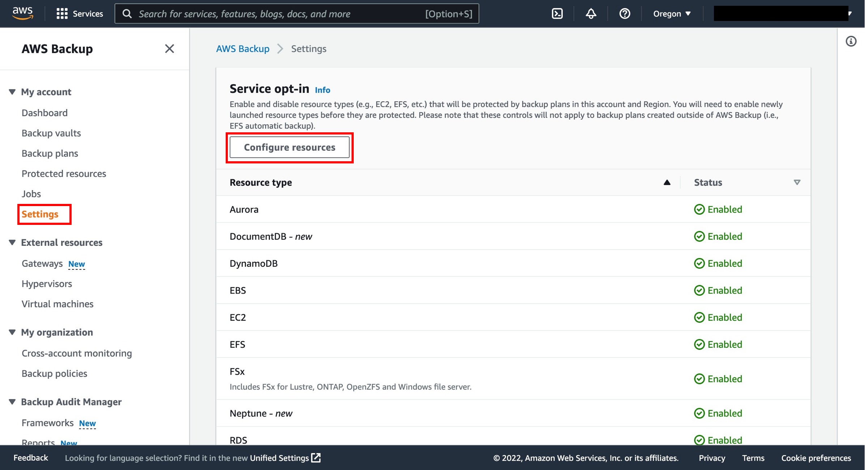Open the info panel icon at right
Viewport: 868px width, 470px height.
point(851,41)
